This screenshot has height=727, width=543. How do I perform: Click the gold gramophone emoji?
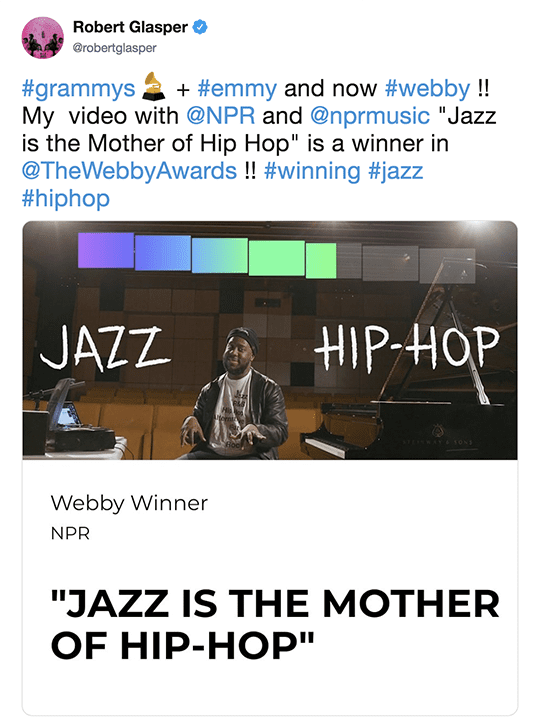[x=153, y=86]
